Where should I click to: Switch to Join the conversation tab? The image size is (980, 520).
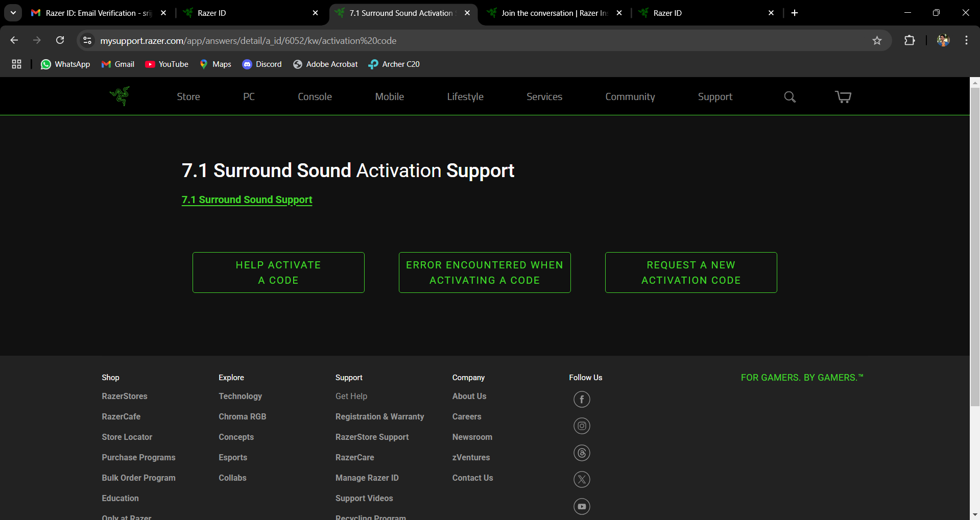coord(556,13)
